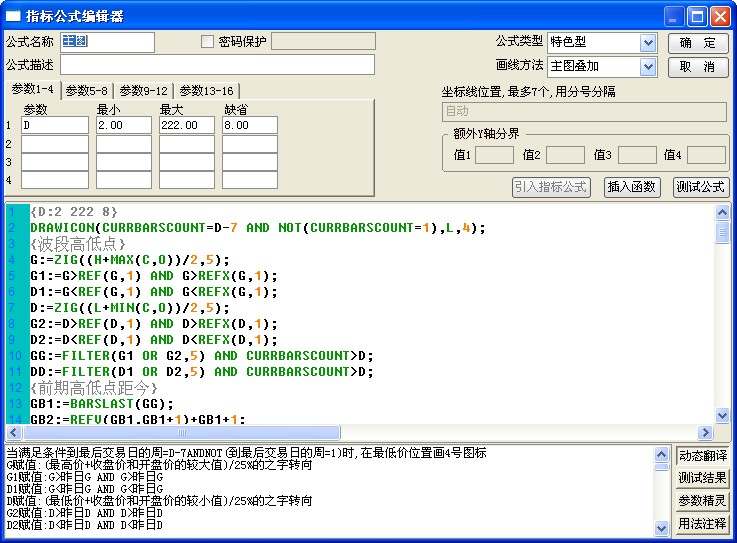Click the parameter 2 name field
Screen dimensions: 737x543
coord(55,144)
